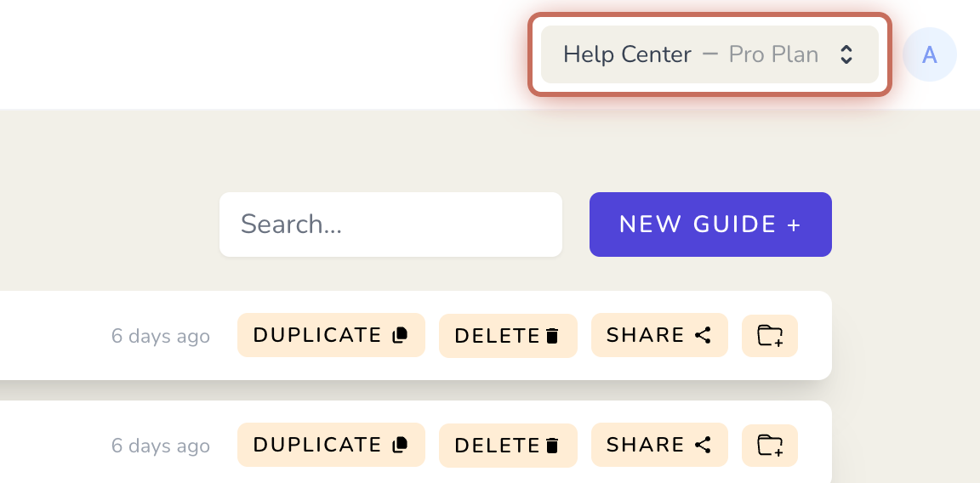Click the NEW GUIDE + button
This screenshot has height=483, width=980.
pos(710,224)
